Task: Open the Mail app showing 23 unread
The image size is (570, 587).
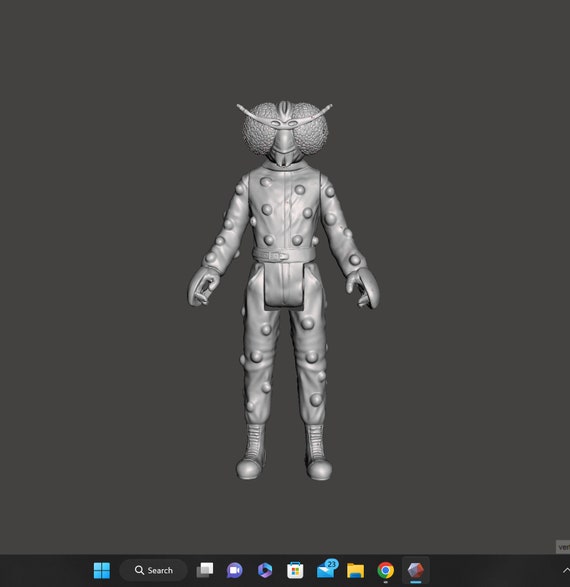Action: 327,569
